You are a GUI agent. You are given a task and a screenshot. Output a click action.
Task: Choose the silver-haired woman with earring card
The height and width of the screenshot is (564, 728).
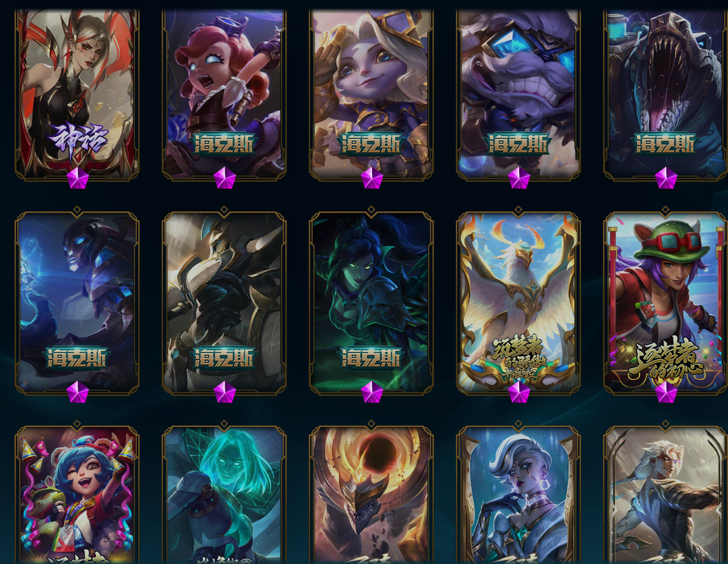(x=518, y=493)
